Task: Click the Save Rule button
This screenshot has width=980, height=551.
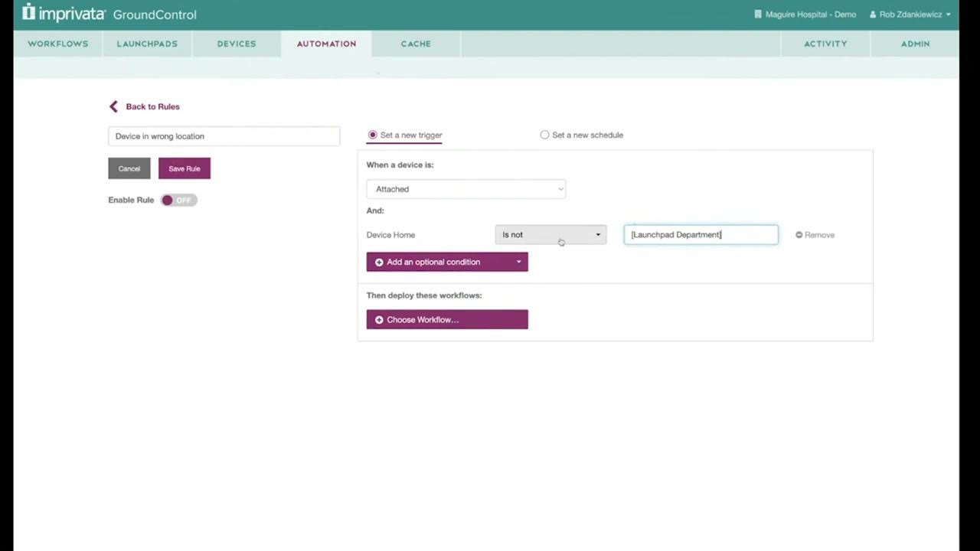Action: (185, 168)
